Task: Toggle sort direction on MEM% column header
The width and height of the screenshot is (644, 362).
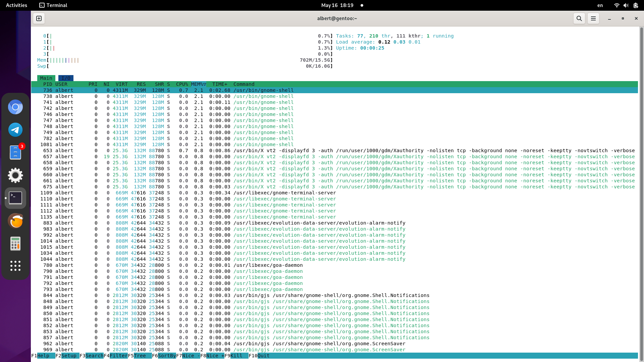Action: [199, 84]
